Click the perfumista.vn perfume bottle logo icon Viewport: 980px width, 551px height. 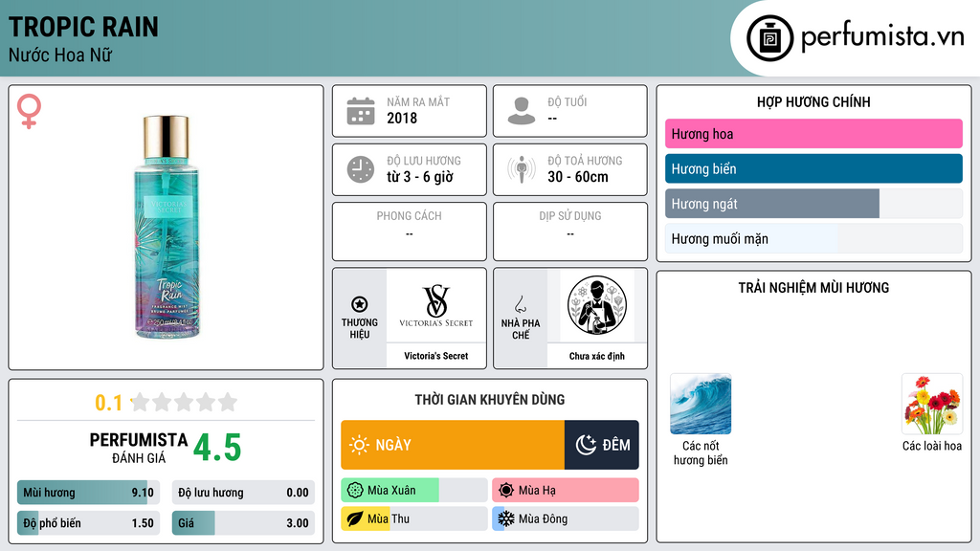pyautogui.click(x=769, y=38)
